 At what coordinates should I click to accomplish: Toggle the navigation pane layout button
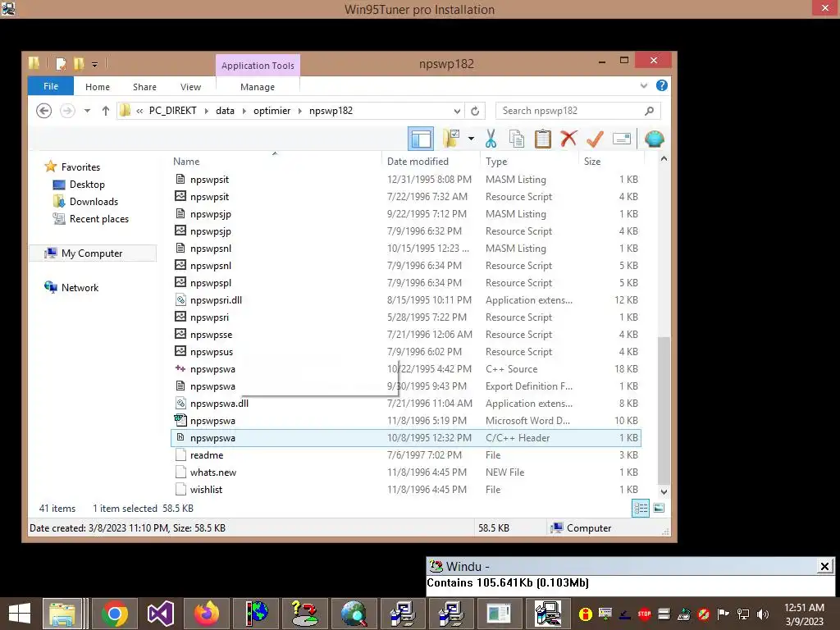421,139
